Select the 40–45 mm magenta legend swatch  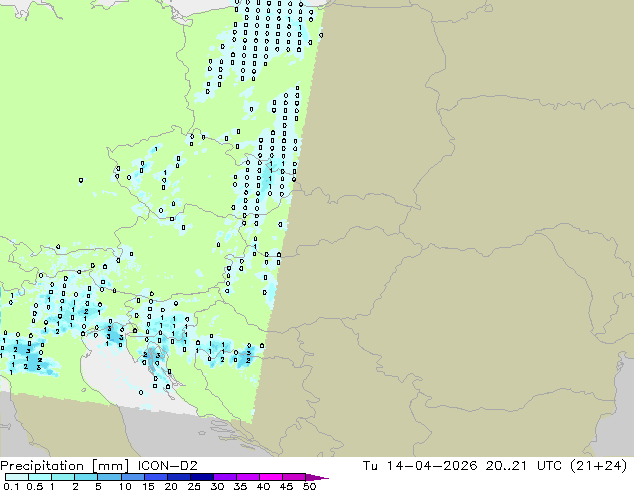(271, 477)
